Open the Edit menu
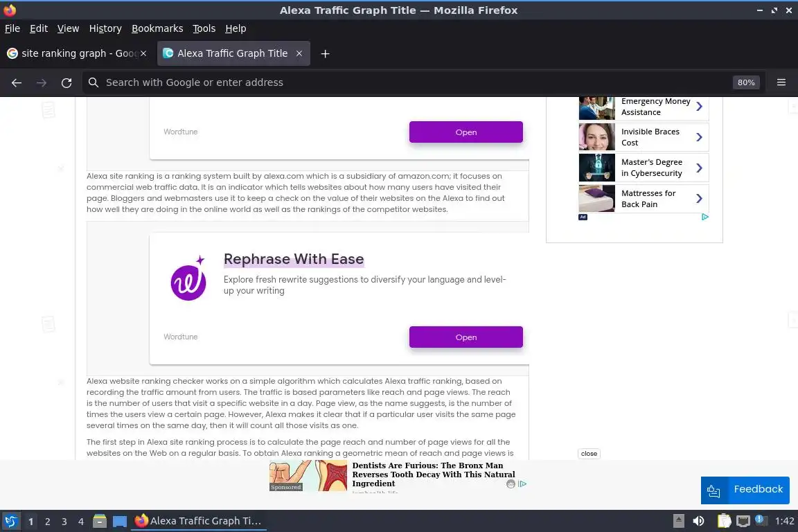Screen dimensions: 798x532 click(39, 28)
